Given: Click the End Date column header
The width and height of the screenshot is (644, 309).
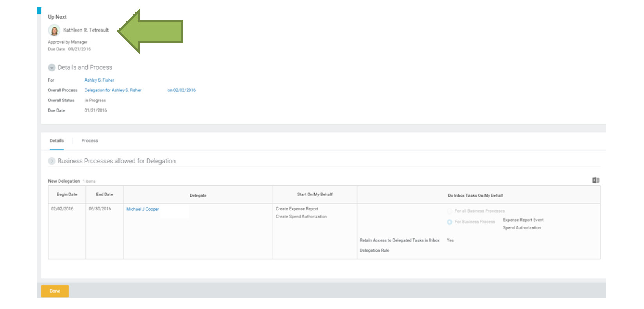Looking at the screenshot, I should [x=105, y=195].
